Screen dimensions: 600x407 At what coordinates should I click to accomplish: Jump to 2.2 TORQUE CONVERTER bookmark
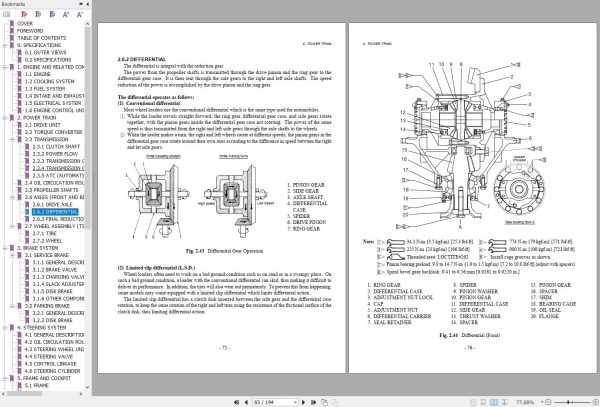54,132
